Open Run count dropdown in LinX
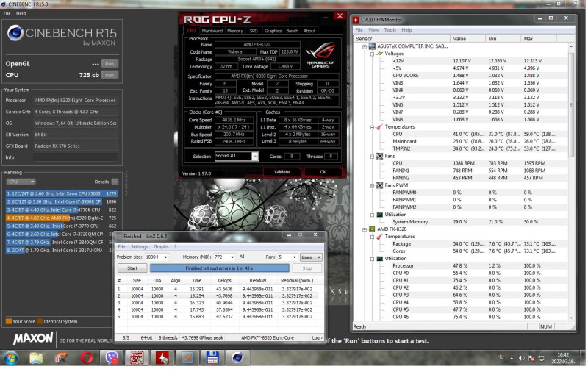Screen dimensions: 588x369 pyautogui.click(x=294, y=257)
